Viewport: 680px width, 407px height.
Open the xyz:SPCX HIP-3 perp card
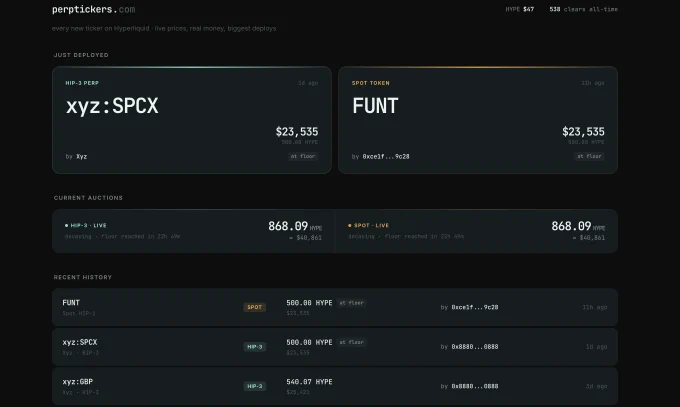(x=192, y=120)
